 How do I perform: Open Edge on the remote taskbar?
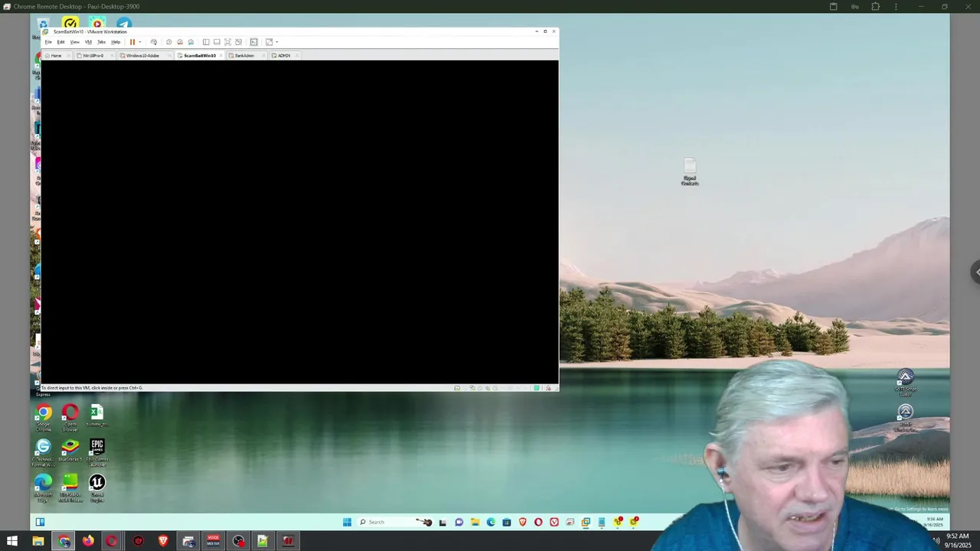[491, 522]
